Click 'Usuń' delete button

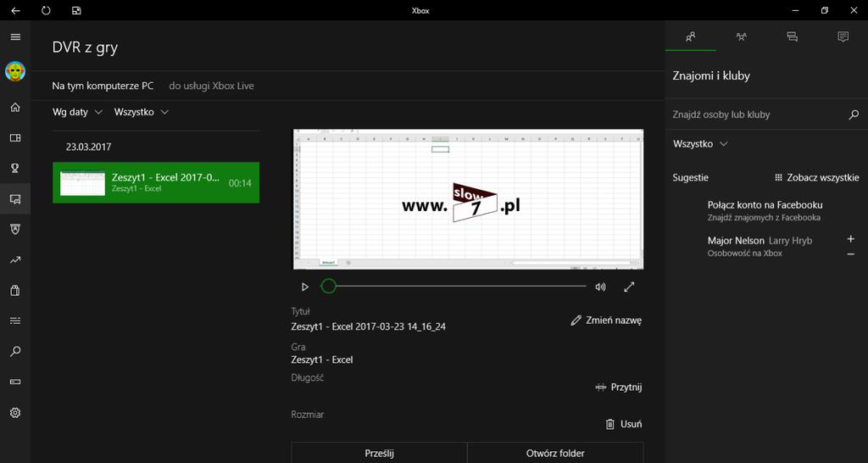(624, 424)
